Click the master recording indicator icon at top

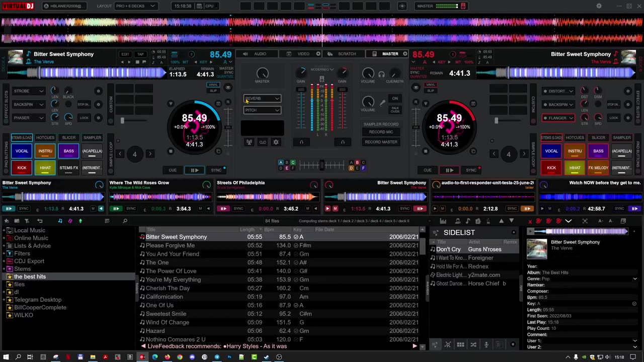coord(463,6)
